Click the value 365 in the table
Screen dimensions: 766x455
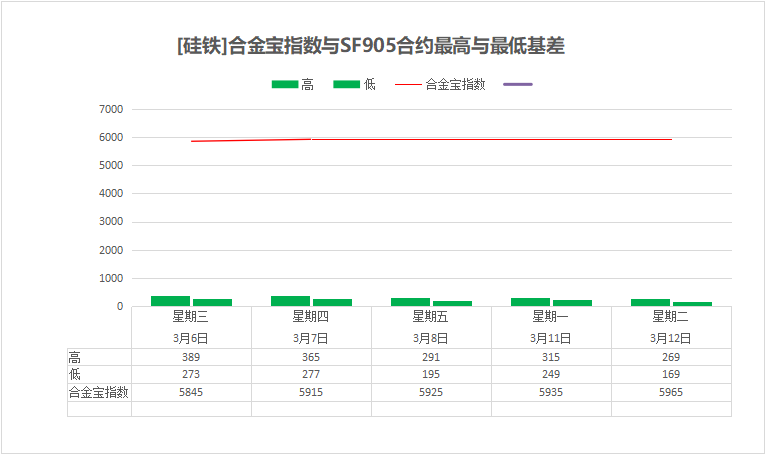coord(311,357)
